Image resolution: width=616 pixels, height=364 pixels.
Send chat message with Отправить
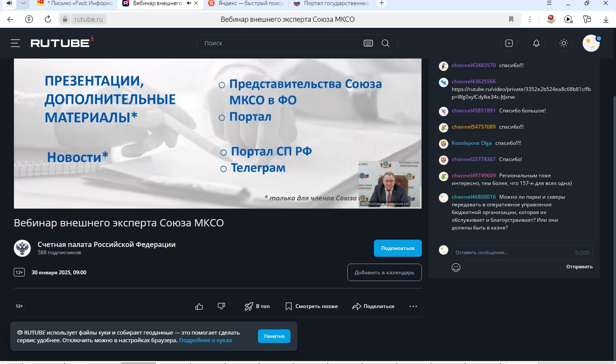pyautogui.click(x=579, y=267)
